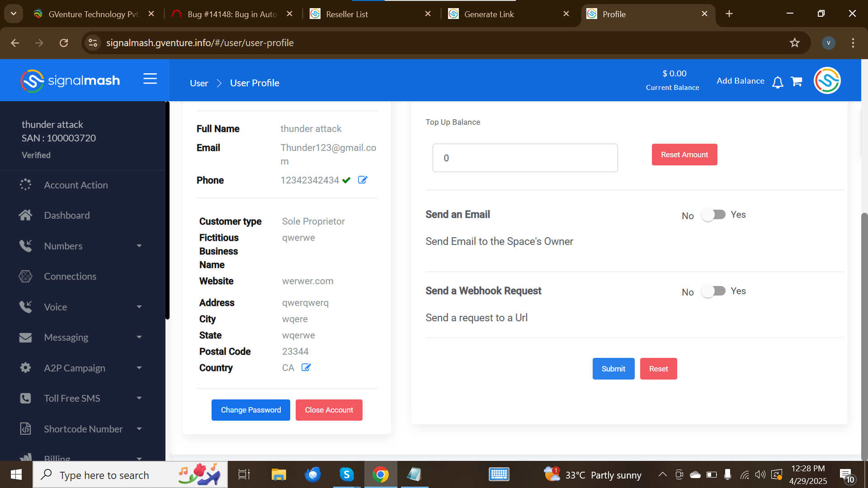Image resolution: width=868 pixels, height=488 pixels.
Task: Click the Change Password button
Action: coord(251,410)
